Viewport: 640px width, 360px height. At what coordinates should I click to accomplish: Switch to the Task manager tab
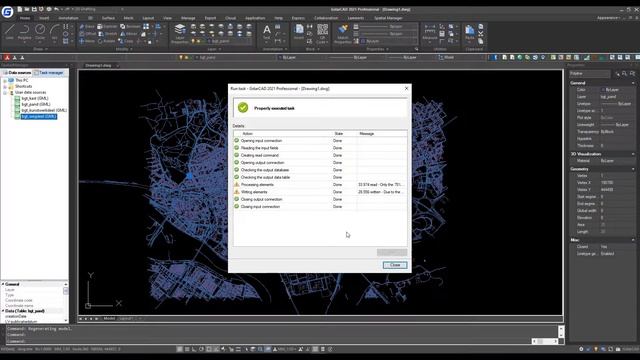pos(49,73)
